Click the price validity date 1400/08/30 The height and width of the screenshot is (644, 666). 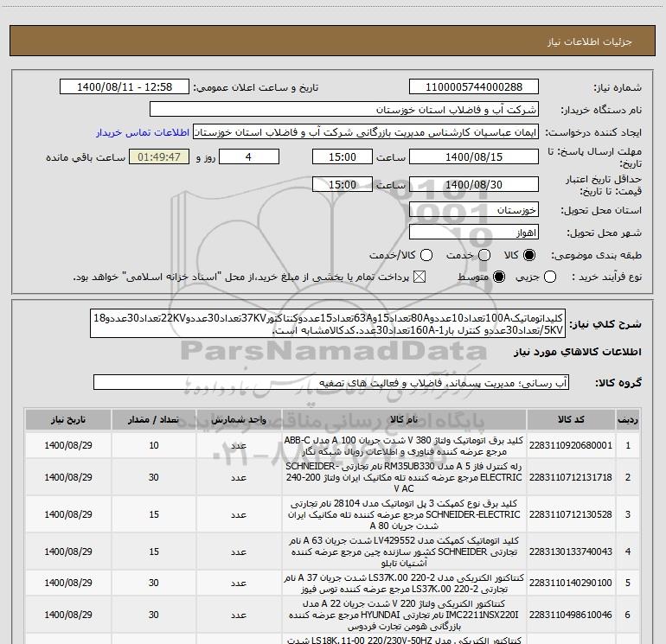point(474,185)
